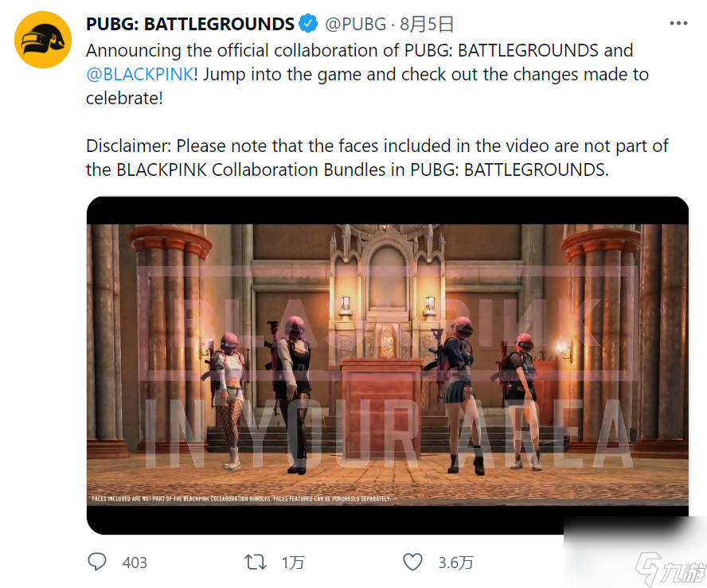This screenshot has width=707, height=588.
Task: Click the tweet text announcing the collaboration
Action: [367, 74]
